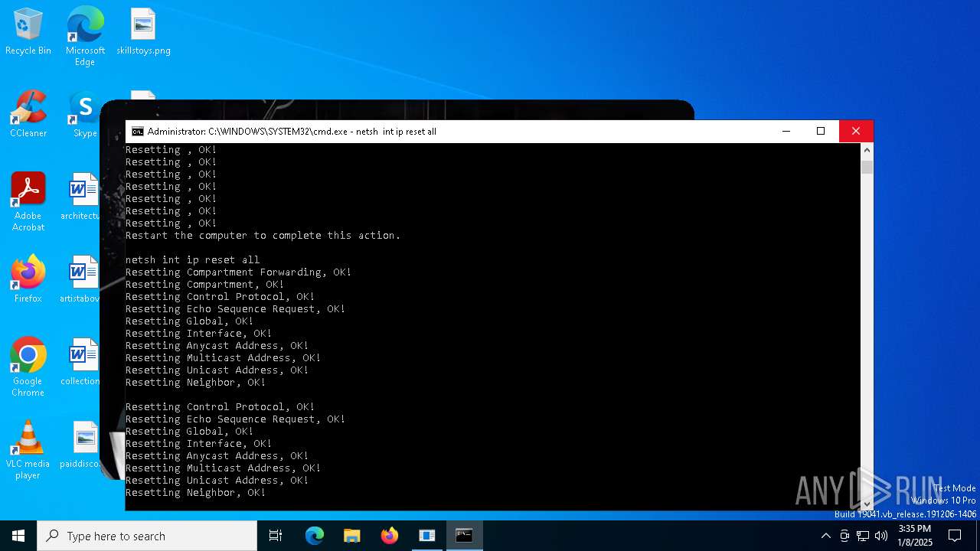Open Task View from the taskbar

point(276,536)
